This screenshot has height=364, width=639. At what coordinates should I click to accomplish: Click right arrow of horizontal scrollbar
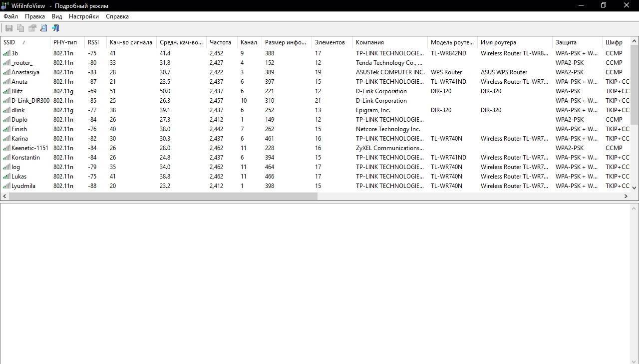click(x=626, y=196)
